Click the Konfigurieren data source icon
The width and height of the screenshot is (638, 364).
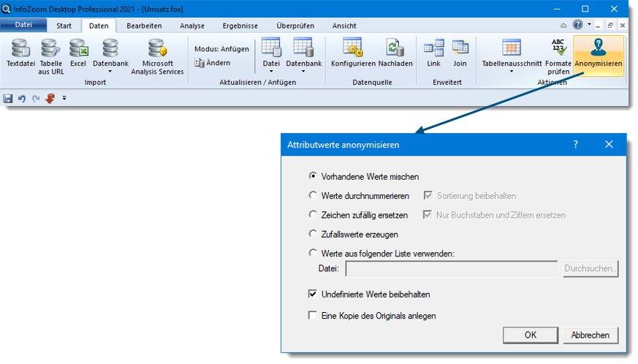(x=353, y=49)
